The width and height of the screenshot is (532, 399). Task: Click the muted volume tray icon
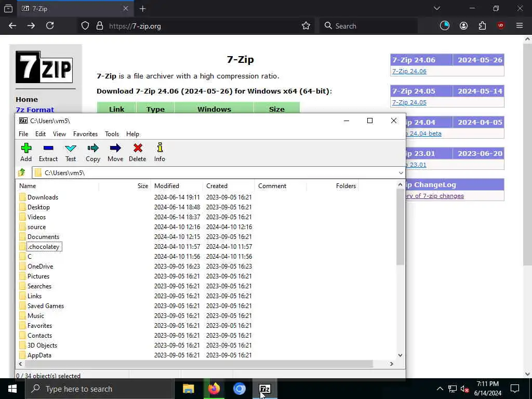(465, 389)
